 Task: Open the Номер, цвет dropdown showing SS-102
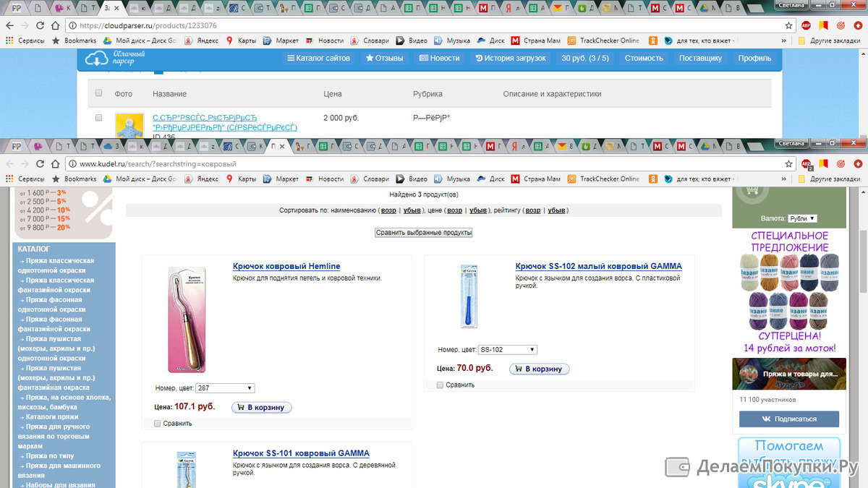click(508, 350)
